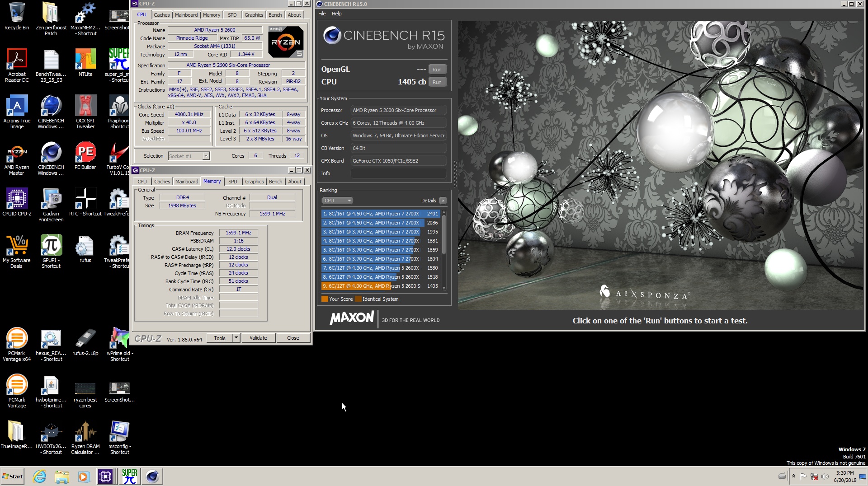868x486 pixels.
Task: Launch PE Builder desktop icon
Action: pyautogui.click(x=85, y=155)
